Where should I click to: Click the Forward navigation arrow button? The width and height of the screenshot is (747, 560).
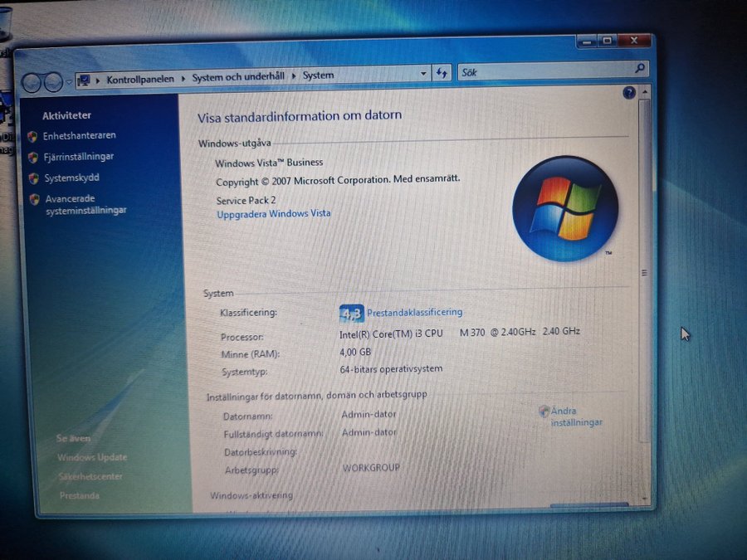coord(53,82)
